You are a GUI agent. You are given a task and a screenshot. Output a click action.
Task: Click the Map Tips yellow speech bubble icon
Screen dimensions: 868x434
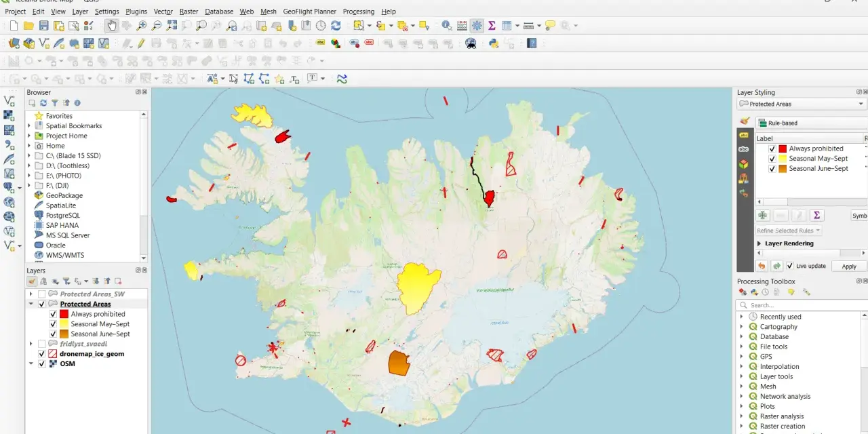click(x=550, y=26)
